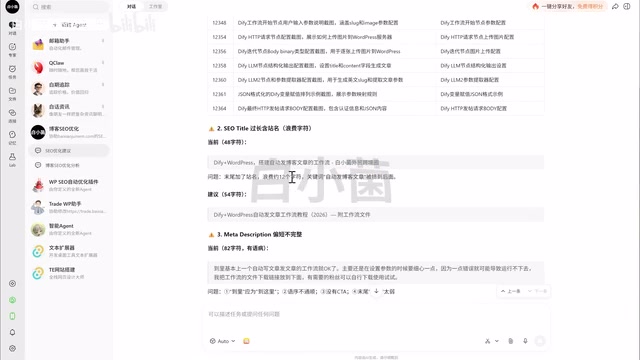
Task: Click the more options dots on 邮箱助手 row
Action: tap(103, 40)
